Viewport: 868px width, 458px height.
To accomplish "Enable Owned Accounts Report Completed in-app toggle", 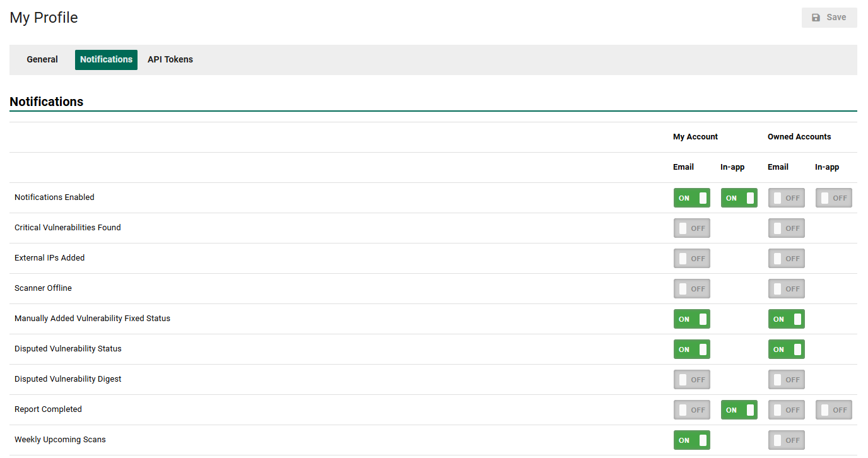I will coord(833,410).
